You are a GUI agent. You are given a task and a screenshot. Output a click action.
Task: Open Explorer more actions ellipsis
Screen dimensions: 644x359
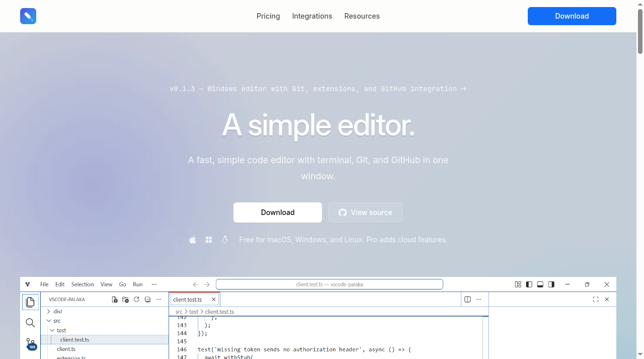158,300
